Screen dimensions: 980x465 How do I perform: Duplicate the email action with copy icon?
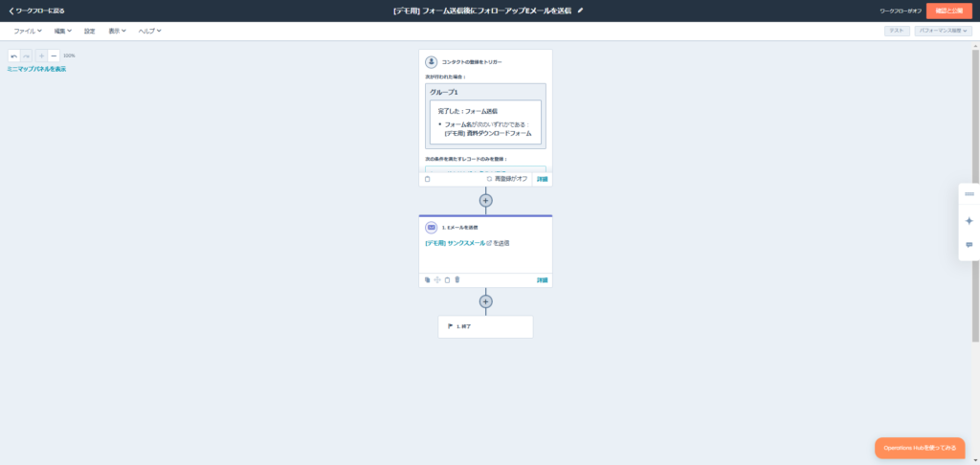[x=428, y=280]
